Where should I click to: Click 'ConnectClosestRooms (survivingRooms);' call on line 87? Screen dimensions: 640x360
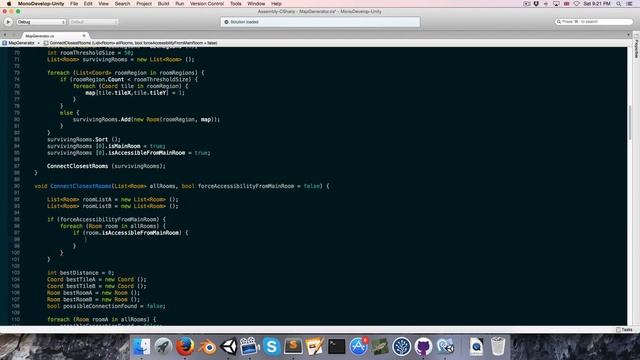[x=106, y=166]
